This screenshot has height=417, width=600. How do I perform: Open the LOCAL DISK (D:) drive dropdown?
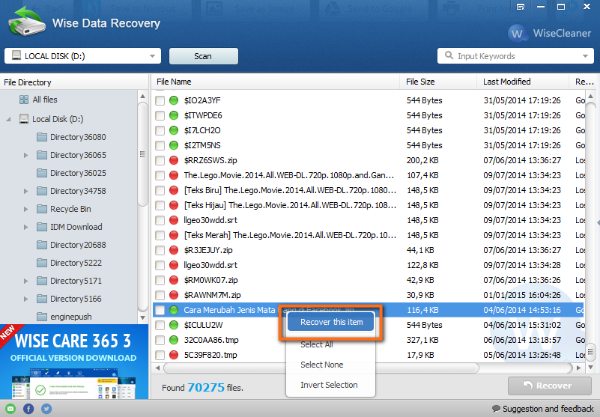coord(83,56)
